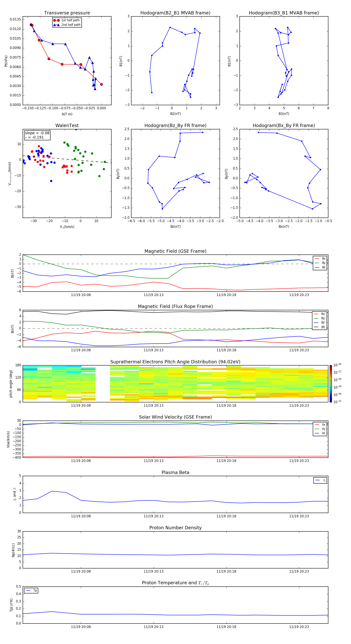Click the 'Hodogram(Bx_By FR frame)' title
The height and width of the screenshot is (644, 351).
284,125
